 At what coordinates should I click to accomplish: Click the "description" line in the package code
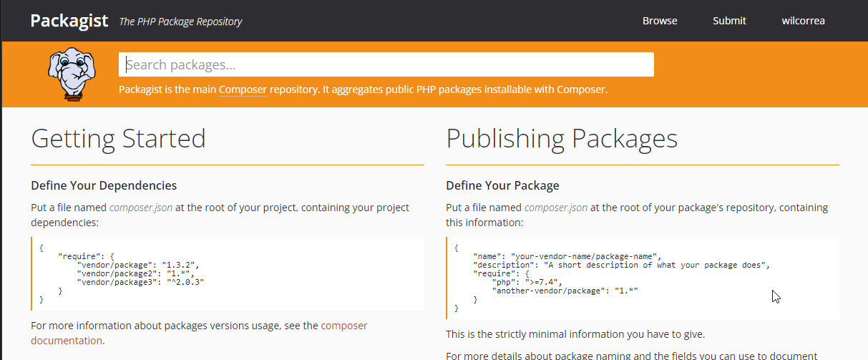(621, 265)
